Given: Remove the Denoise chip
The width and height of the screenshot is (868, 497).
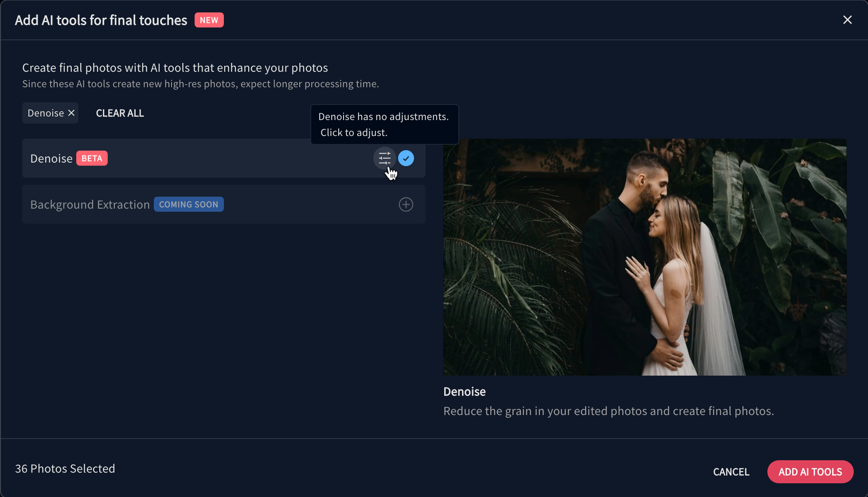Looking at the screenshot, I should 71,113.
